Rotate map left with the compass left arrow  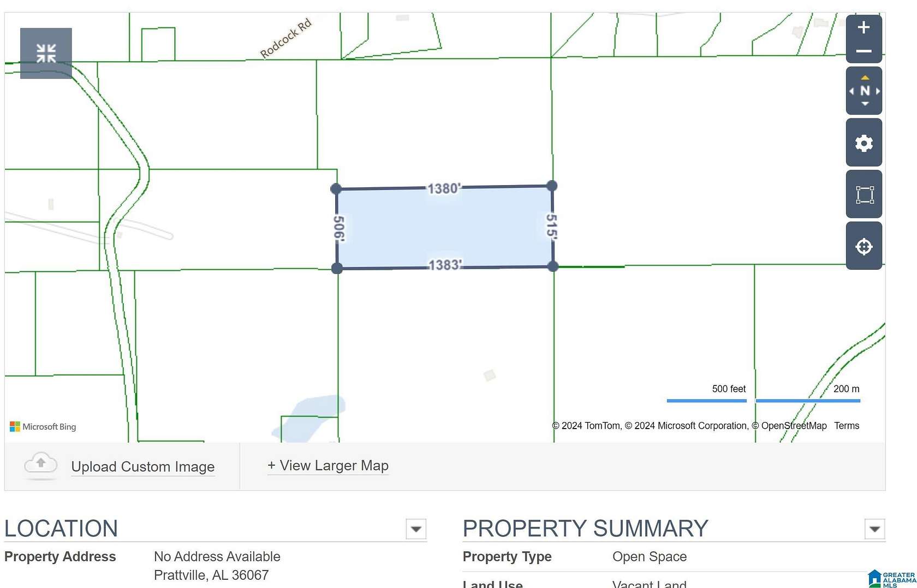coord(851,91)
